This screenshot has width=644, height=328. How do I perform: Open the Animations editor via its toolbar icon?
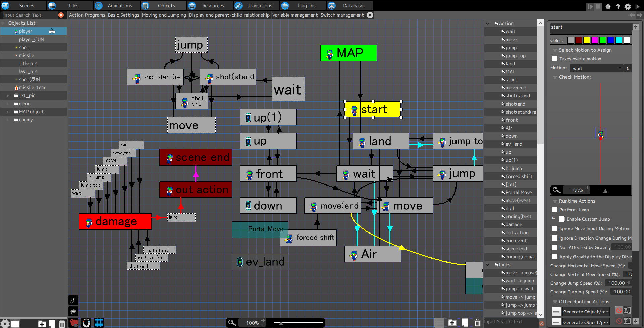(99, 5)
